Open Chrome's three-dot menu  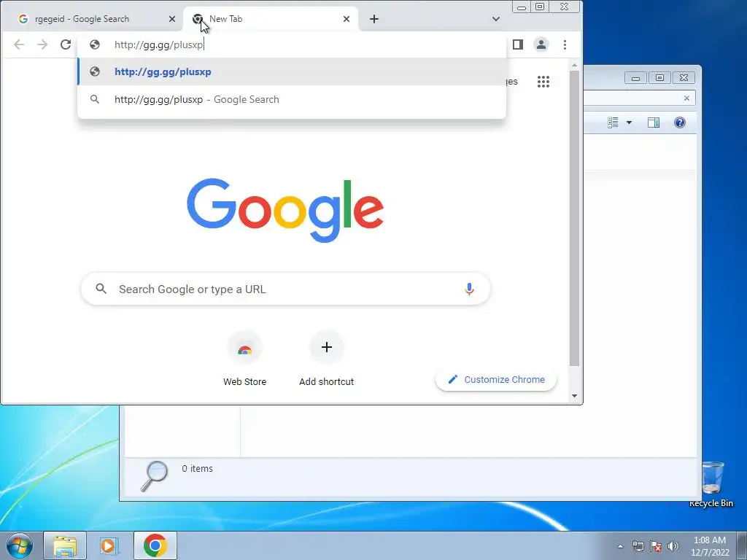click(565, 44)
